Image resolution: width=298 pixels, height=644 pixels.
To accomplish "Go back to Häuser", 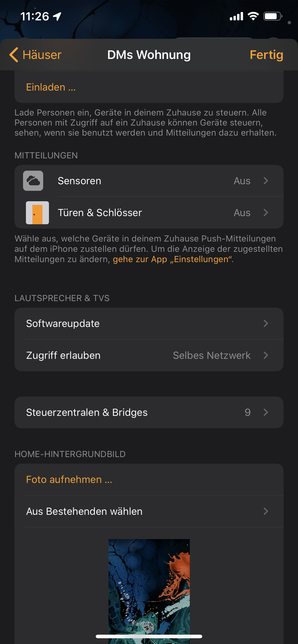I will pos(42,55).
